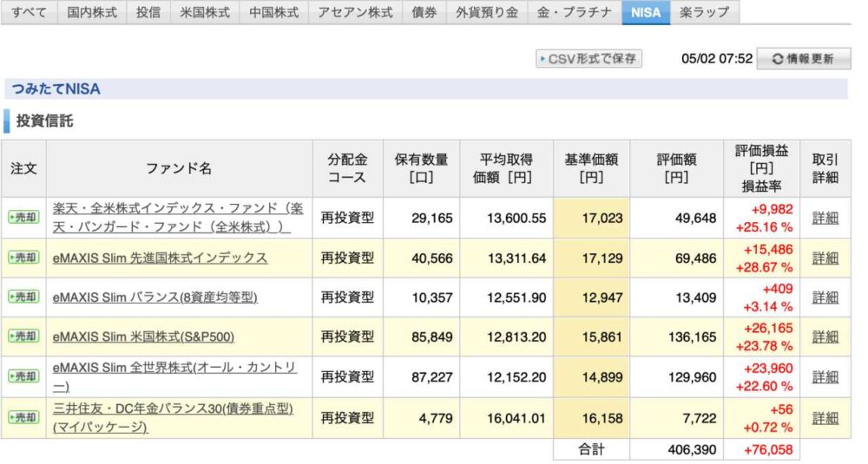Click holding quantity 40,566 cell

(421, 258)
